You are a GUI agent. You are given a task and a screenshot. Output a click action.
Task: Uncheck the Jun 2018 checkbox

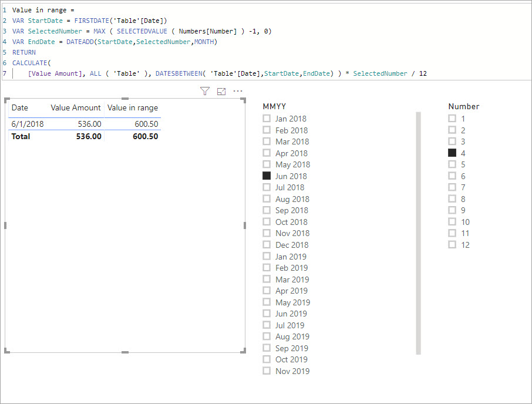tap(267, 176)
